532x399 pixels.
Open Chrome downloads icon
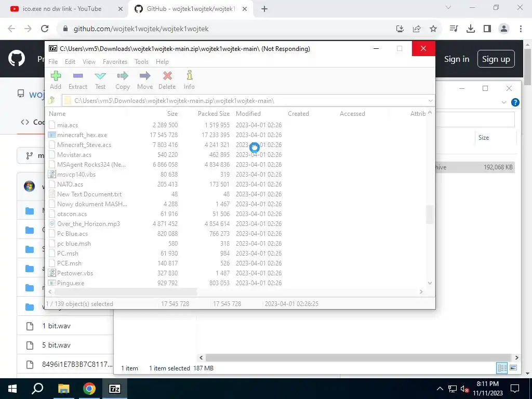pos(471,29)
